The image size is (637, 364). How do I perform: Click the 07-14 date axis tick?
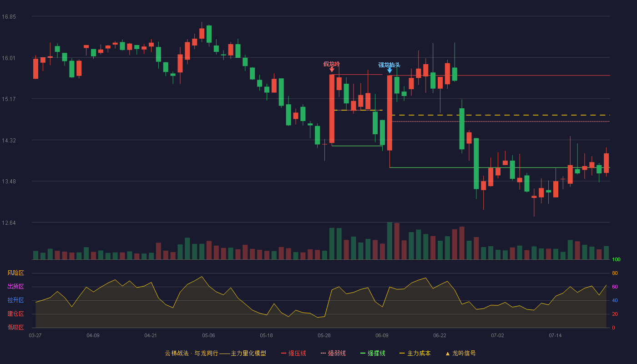point(555,335)
